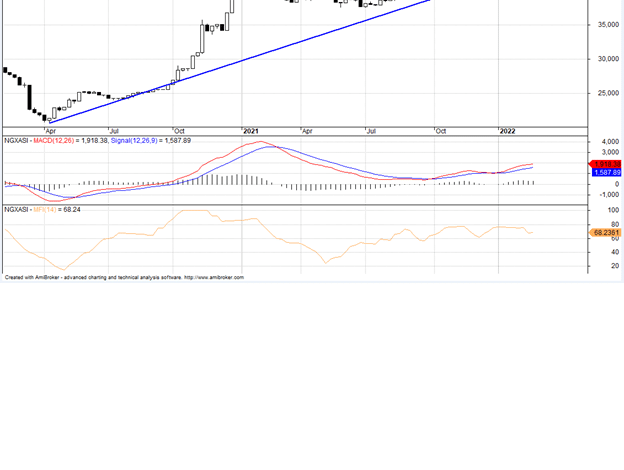Screen dimensions: 624x470
Task: Click the 4,000 label on MACD axis
Action: click(x=606, y=143)
